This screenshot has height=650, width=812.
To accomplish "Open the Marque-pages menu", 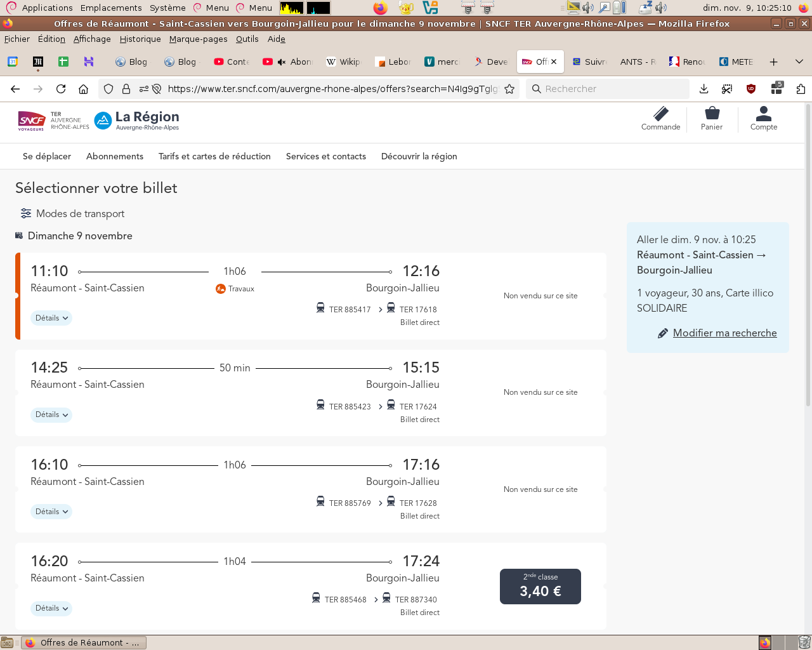I will click(198, 39).
